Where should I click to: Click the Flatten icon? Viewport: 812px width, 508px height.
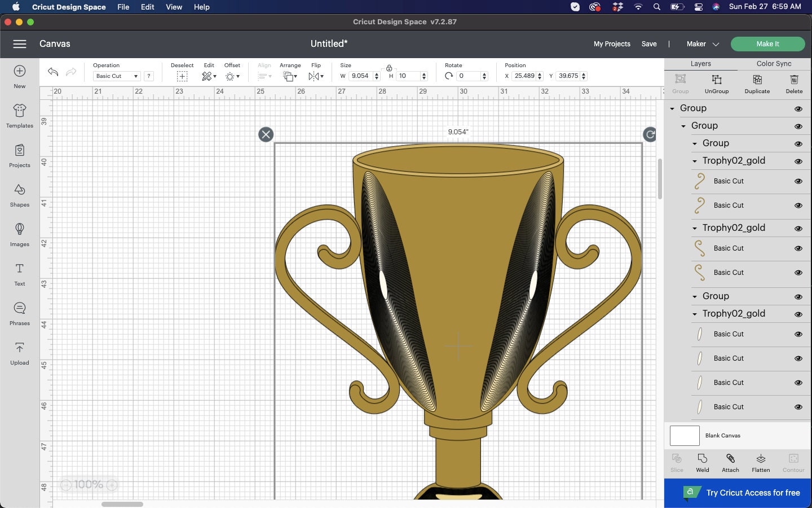(x=760, y=463)
